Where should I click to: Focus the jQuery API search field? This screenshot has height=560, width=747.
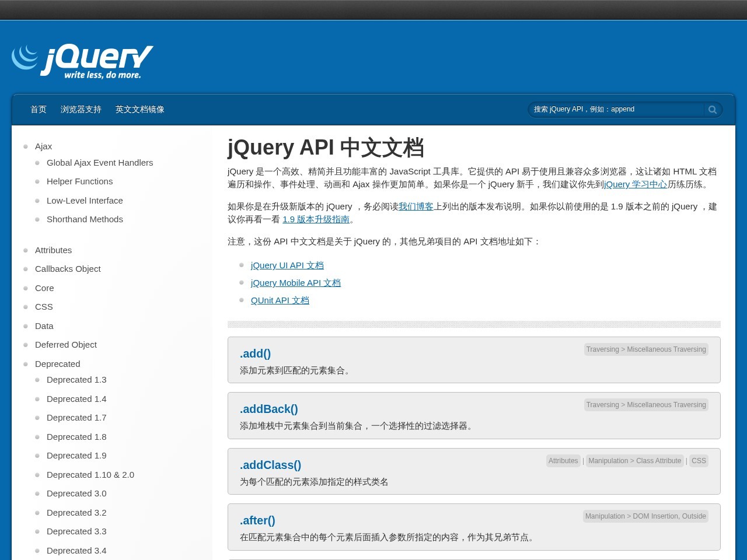[x=616, y=110]
